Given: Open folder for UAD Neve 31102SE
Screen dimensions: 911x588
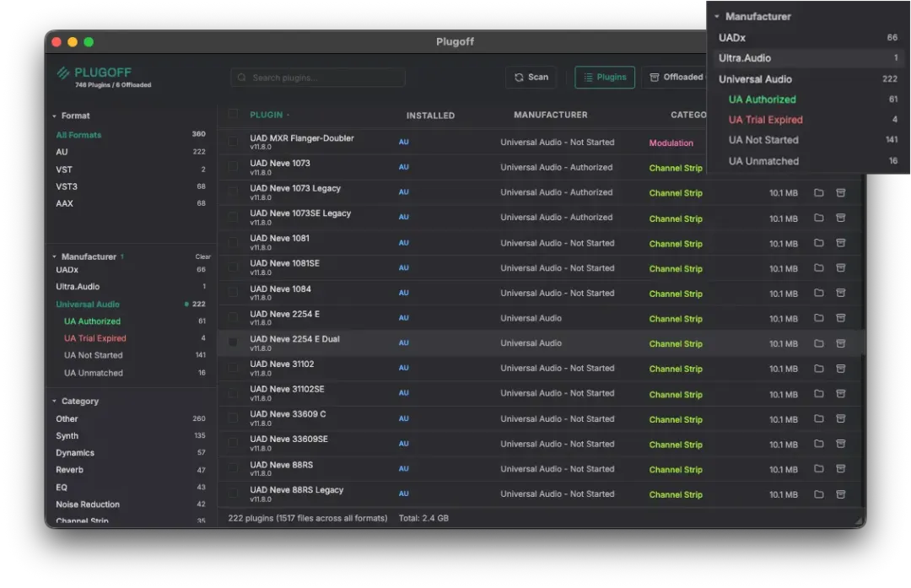Looking at the screenshot, I should point(818,393).
